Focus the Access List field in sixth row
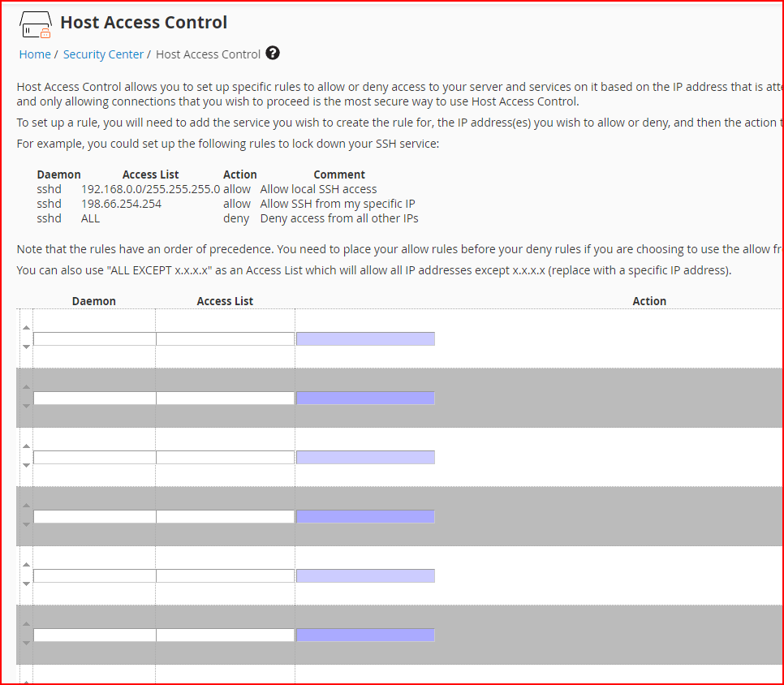The height and width of the screenshot is (685, 784). tap(225, 635)
